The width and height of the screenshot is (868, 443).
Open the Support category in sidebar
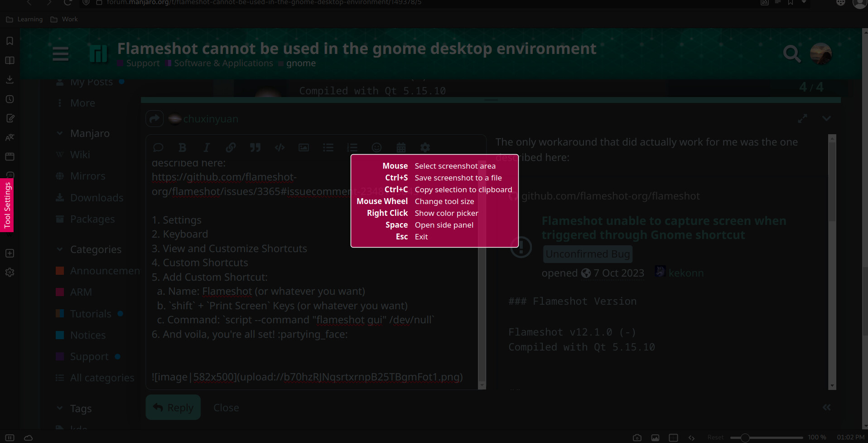[89, 356]
